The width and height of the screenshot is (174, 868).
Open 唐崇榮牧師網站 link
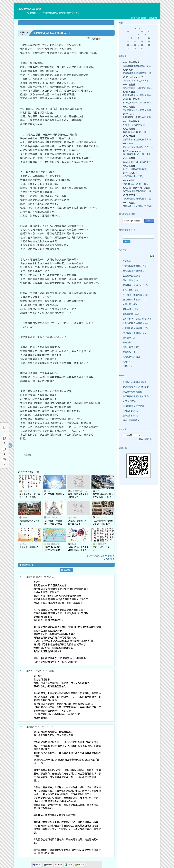[130, 411]
